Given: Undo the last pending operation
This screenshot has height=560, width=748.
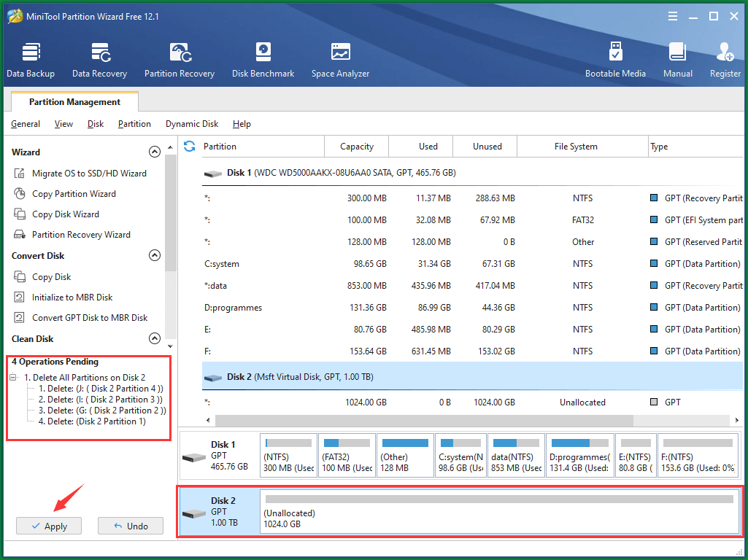Looking at the screenshot, I should (x=130, y=526).
